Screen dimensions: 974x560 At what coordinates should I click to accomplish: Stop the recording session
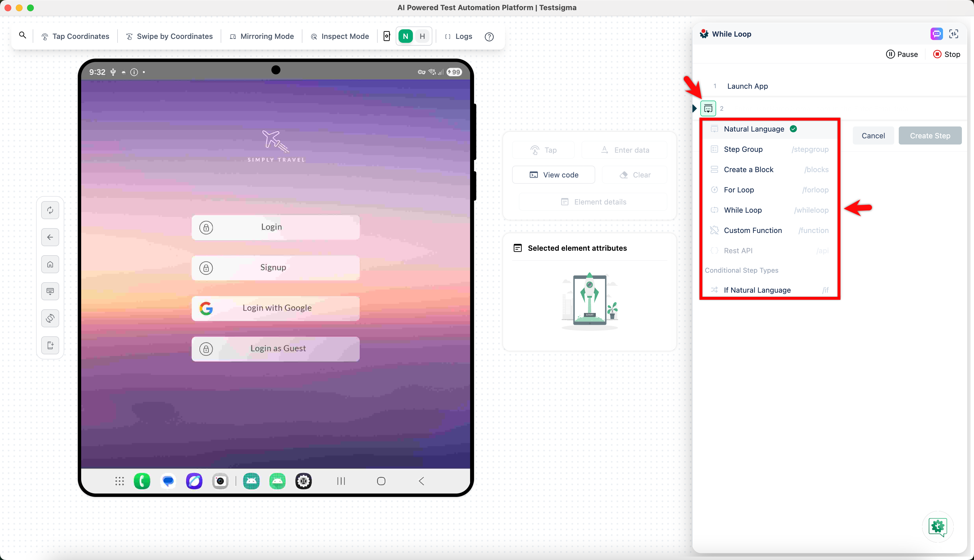pyautogui.click(x=946, y=54)
